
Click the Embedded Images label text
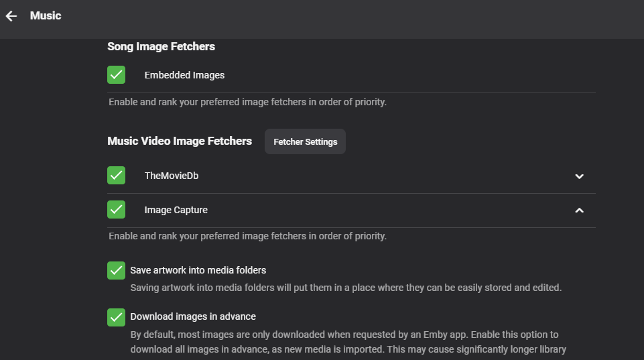point(184,75)
